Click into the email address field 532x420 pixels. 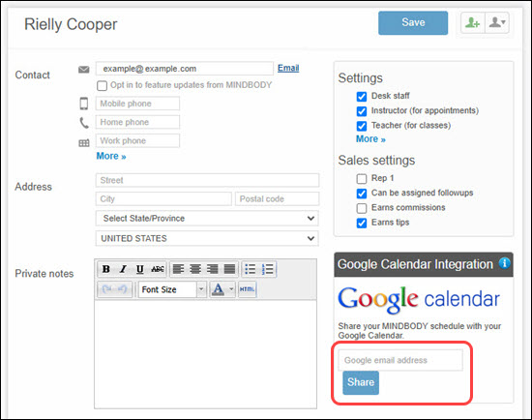(184, 69)
